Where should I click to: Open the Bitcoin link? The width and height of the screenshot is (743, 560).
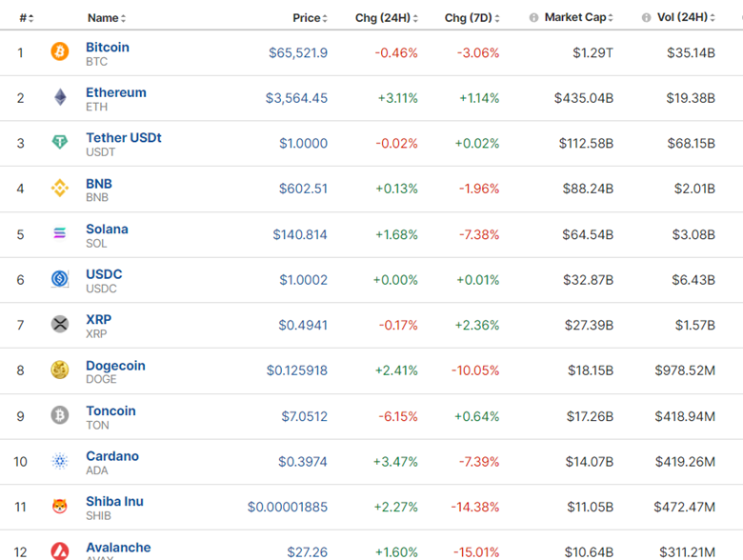(108, 48)
